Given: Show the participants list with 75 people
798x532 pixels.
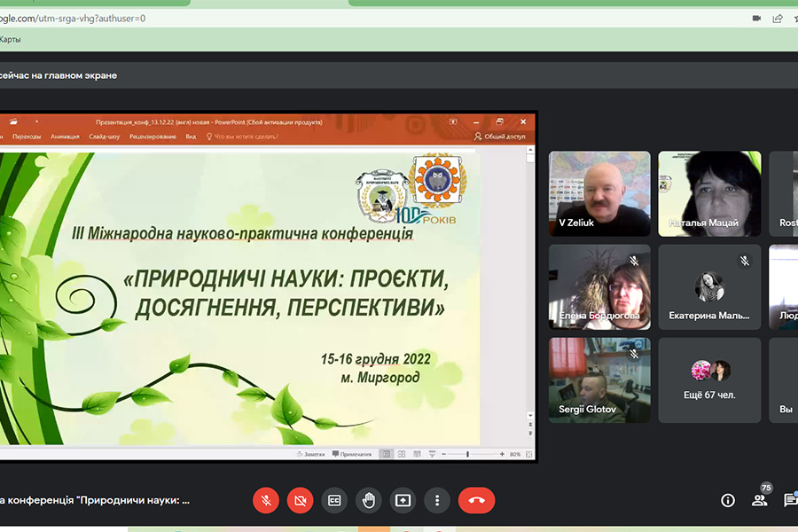Looking at the screenshot, I should pyautogui.click(x=760, y=499).
